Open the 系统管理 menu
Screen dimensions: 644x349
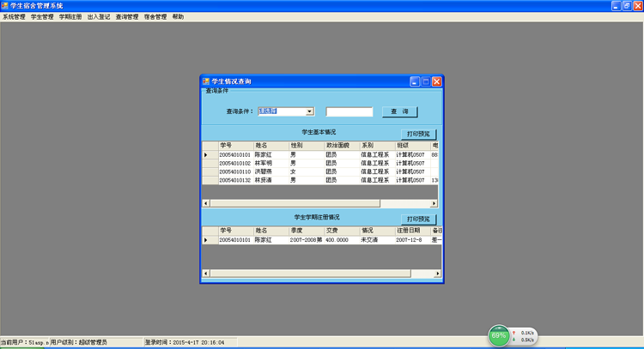click(x=14, y=17)
